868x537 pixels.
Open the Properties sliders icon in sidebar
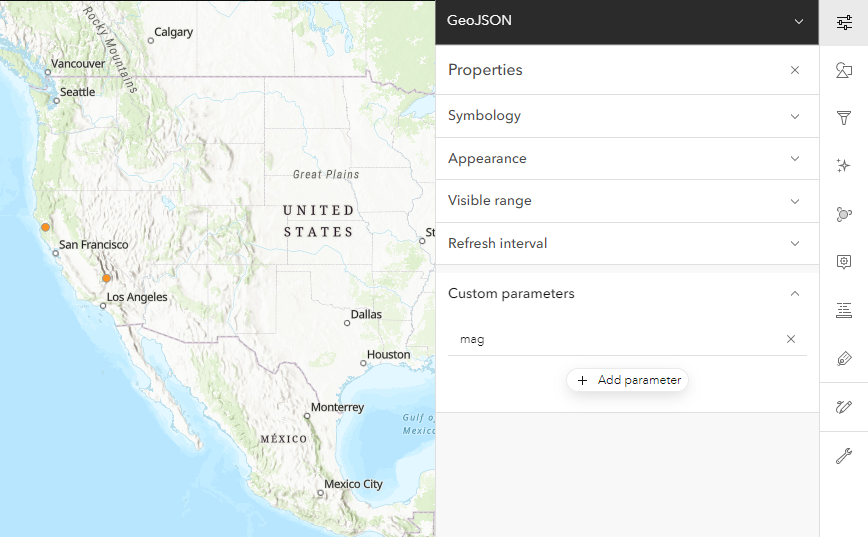(844, 23)
